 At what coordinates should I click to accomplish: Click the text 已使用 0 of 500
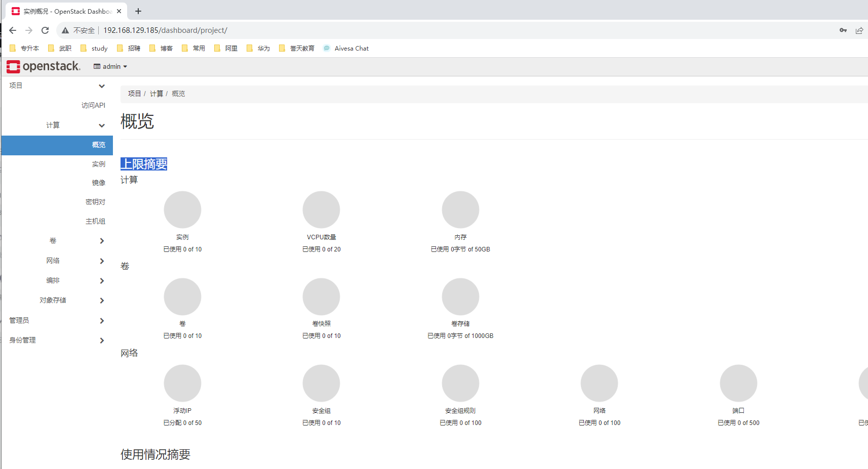(x=738, y=423)
